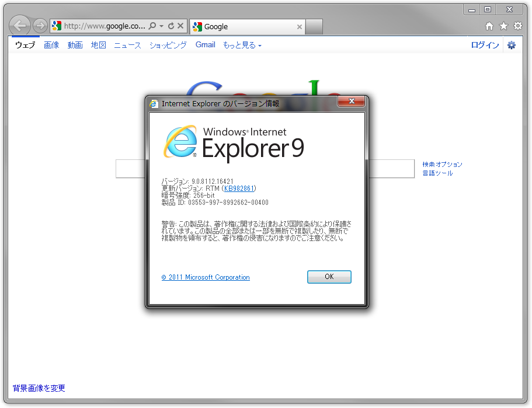Click the 9.0.8112.16421 version text
Viewport: 532px width, 408px height.
pyautogui.click(x=213, y=182)
